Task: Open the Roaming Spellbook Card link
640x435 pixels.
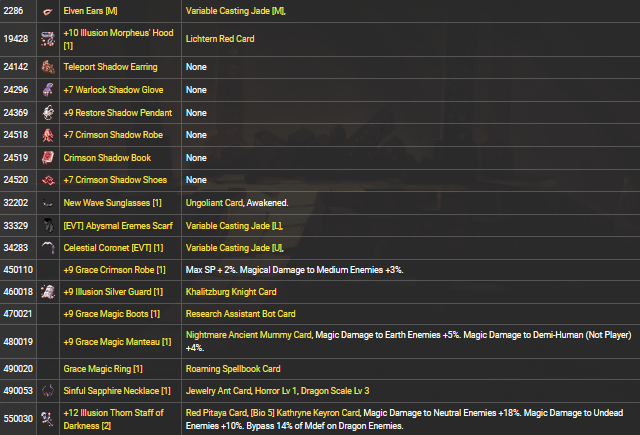Action: (233, 369)
